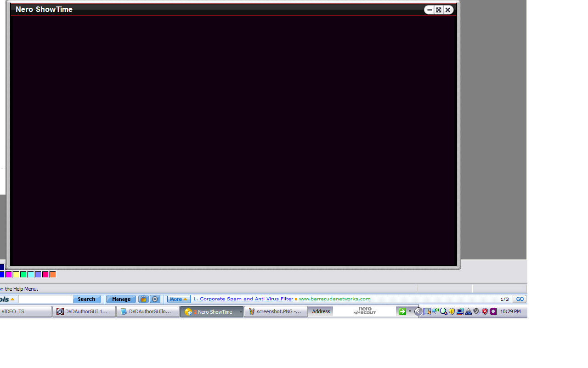
Task: Pick the magenta color swatch
Action: coord(9,275)
